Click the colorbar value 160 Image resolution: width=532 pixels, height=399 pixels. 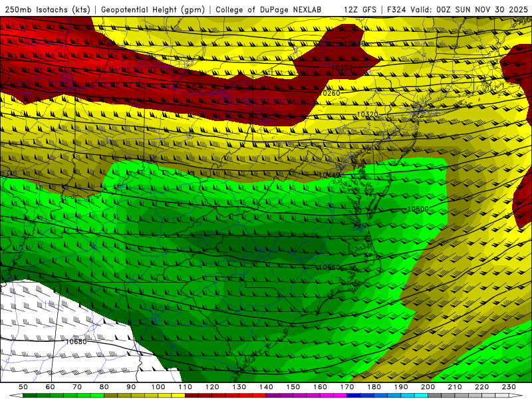[320, 387]
